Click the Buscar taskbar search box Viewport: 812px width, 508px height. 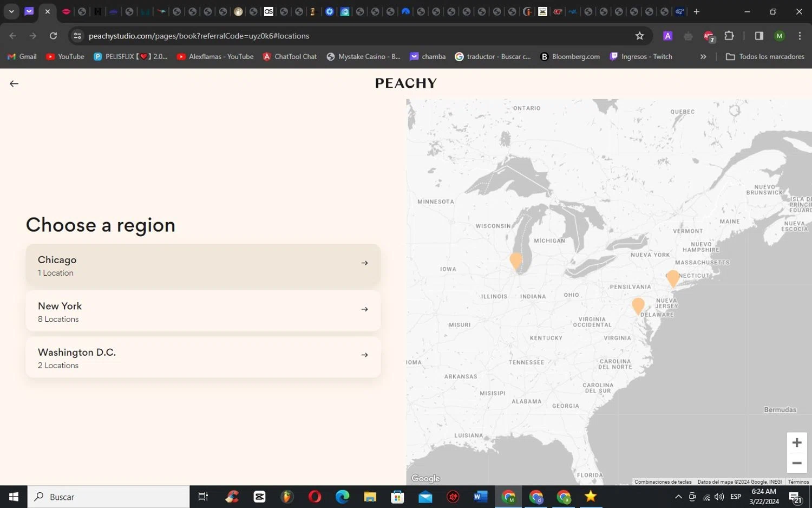coord(109,497)
